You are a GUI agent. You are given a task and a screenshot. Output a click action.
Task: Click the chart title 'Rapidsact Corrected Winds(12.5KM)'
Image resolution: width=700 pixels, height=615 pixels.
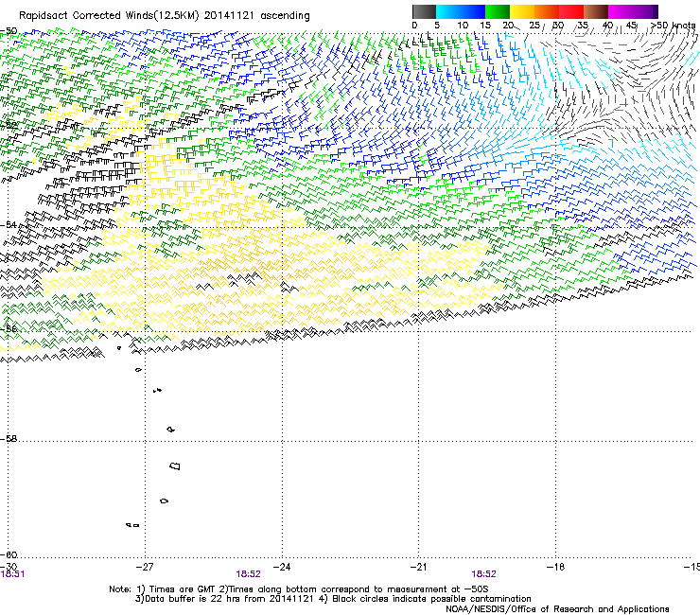[109, 15]
